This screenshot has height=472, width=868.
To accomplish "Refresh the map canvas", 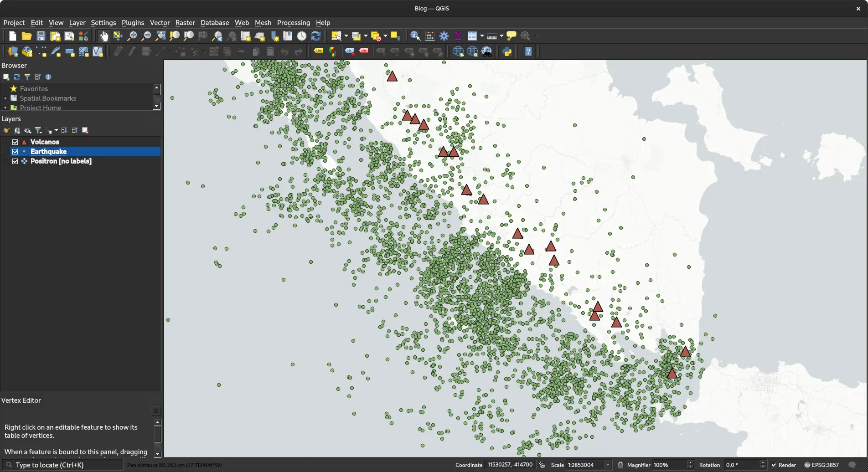I will pyautogui.click(x=315, y=36).
